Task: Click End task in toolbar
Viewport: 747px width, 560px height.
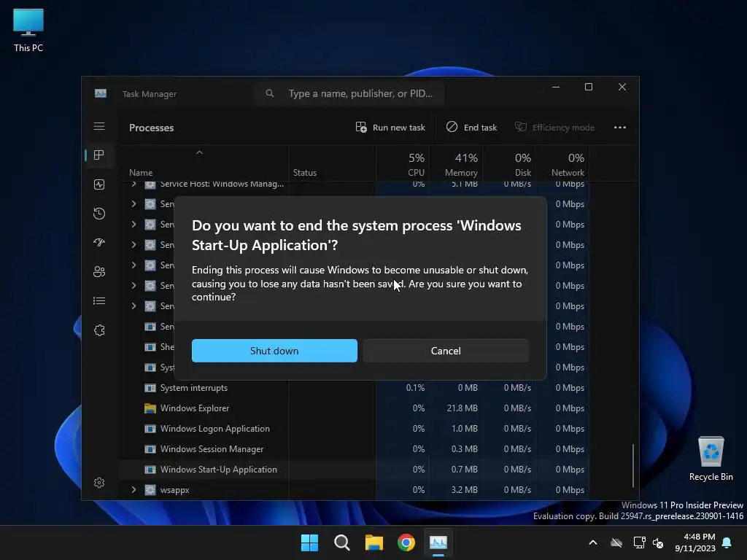Action: point(471,127)
